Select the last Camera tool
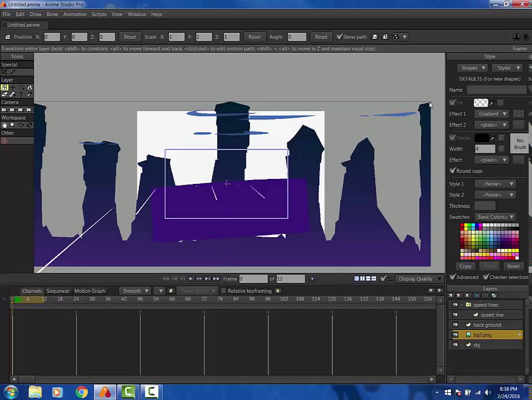The image size is (532, 400). click(x=29, y=109)
